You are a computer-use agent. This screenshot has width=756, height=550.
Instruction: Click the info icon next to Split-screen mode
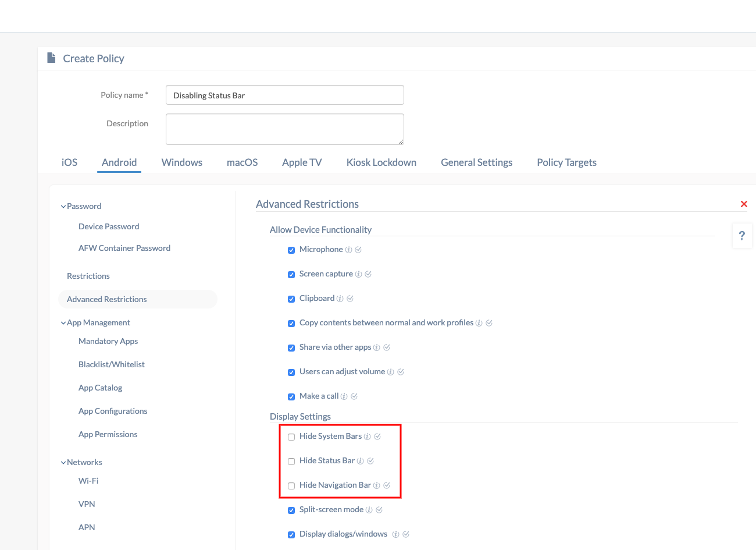[x=369, y=510]
